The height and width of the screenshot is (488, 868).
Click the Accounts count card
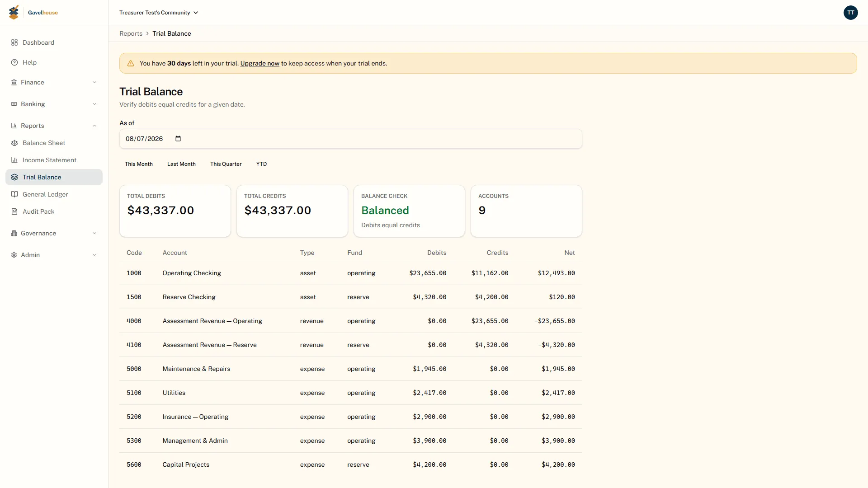526,211
